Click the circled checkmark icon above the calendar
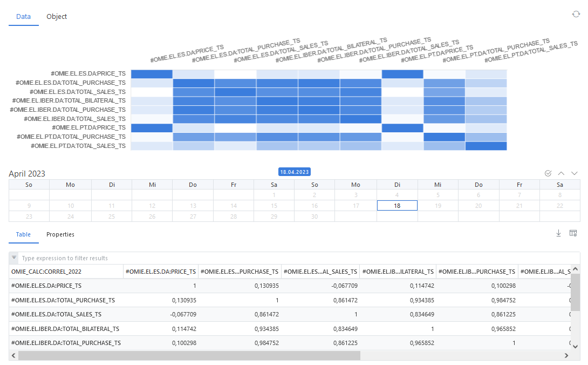The height and width of the screenshot is (365, 588). point(548,173)
